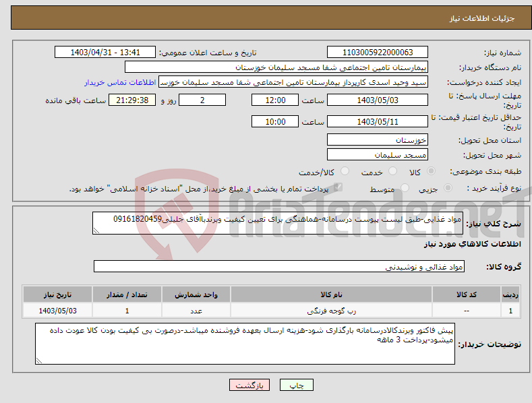
Task: Click the delivery province field خوزستان
Action: click(x=378, y=139)
